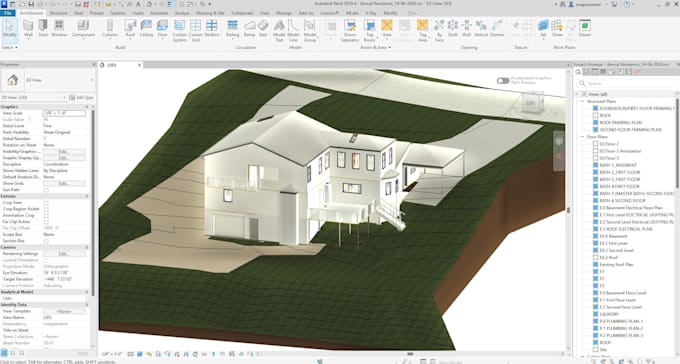Click the Show work plane tool

click(x=557, y=28)
